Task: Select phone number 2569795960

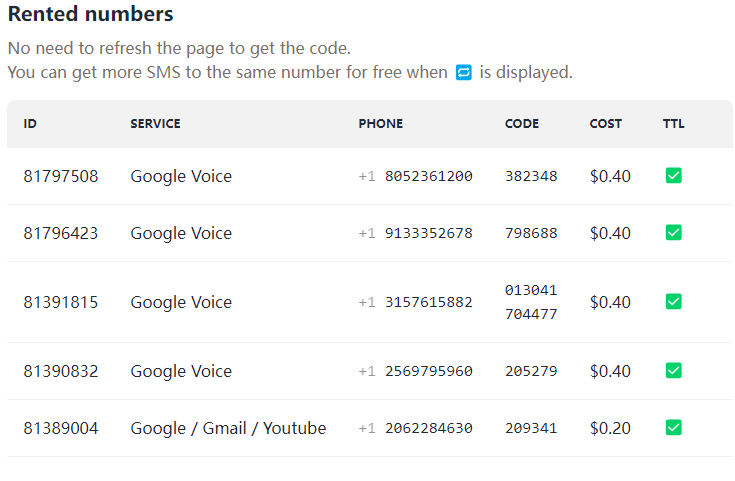Action: coord(428,371)
